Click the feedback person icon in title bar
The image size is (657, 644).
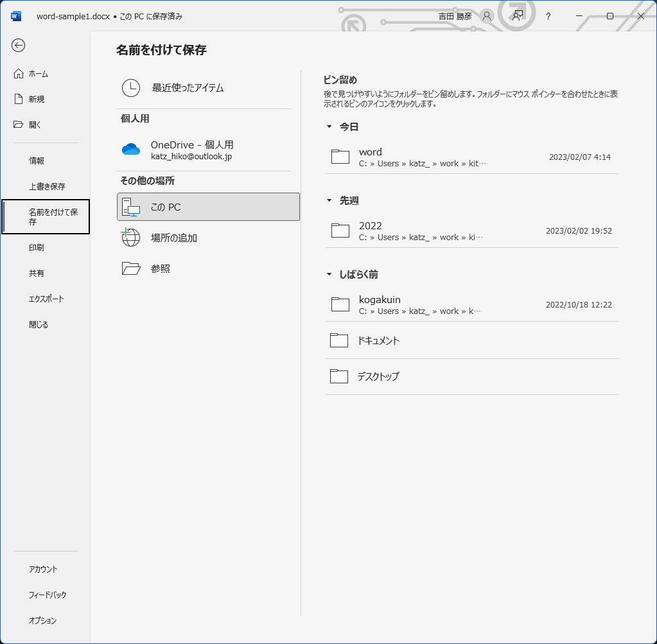pos(517,16)
